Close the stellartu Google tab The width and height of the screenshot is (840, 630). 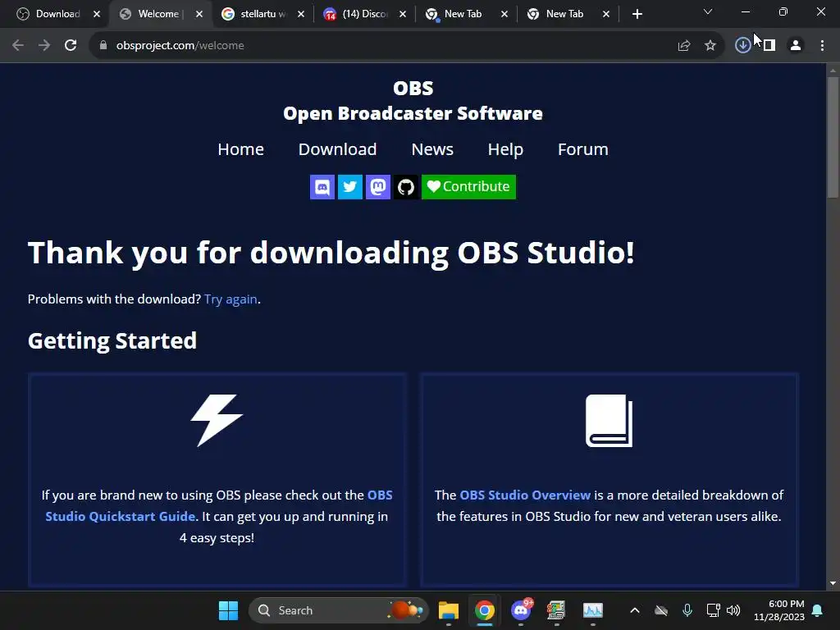[301, 14]
